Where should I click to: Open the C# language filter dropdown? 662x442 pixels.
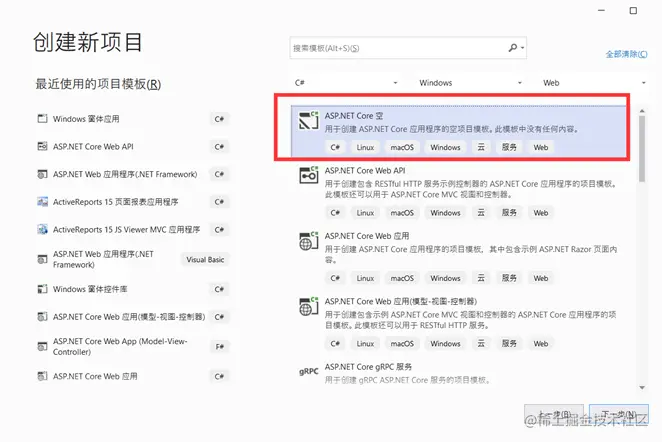(x=346, y=83)
